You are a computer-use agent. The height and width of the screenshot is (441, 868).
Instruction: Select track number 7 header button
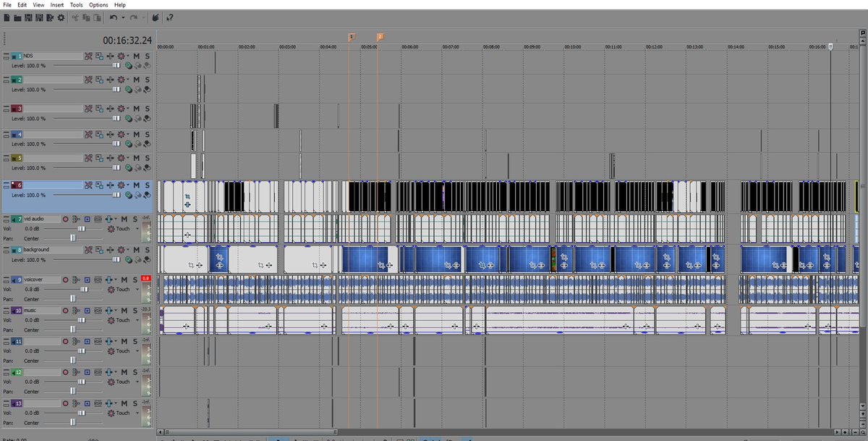[17, 219]
